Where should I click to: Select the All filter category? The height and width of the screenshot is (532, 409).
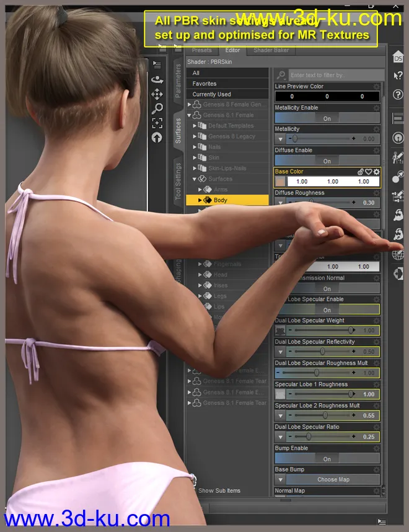pos(227,73)
